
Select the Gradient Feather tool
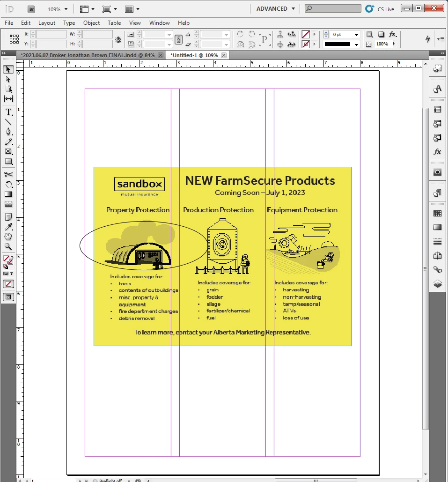[8, 204]
